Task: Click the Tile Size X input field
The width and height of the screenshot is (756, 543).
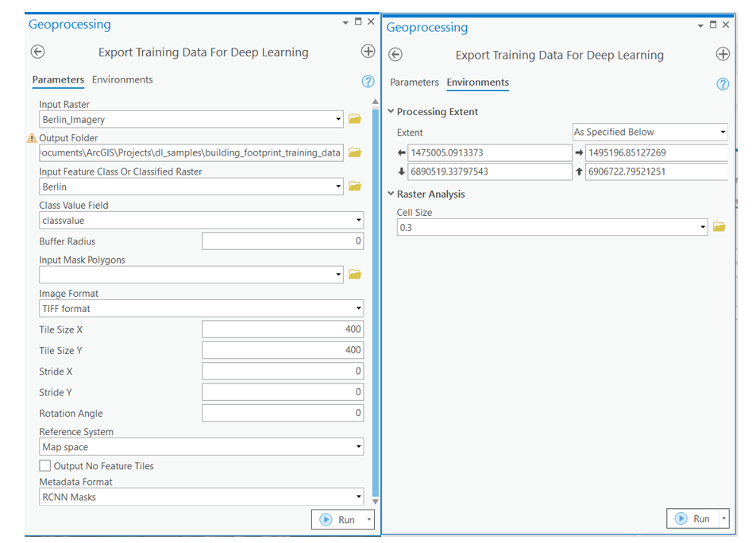Action: tap(282, 329)
